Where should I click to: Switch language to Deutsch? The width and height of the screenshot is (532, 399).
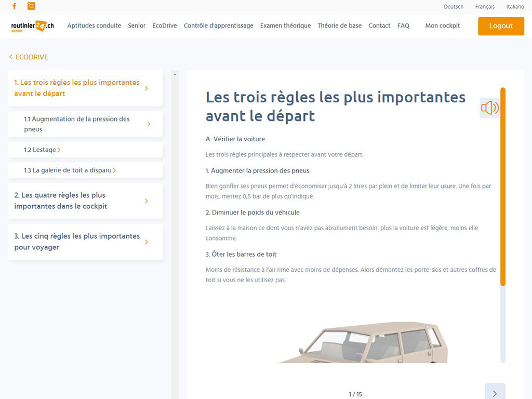point(454,7)
